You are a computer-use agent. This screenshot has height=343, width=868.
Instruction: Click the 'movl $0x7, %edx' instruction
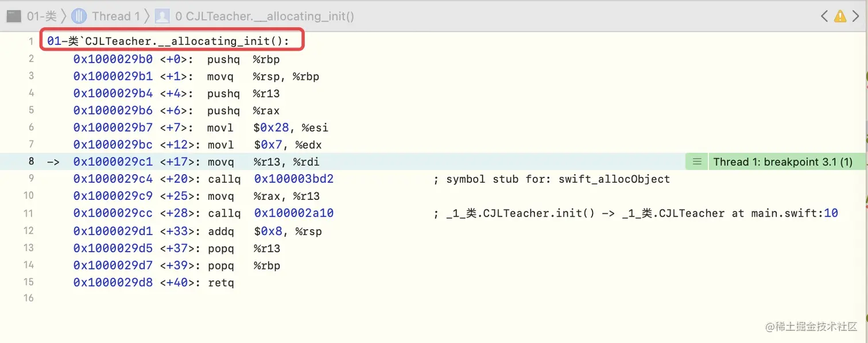[265, 145]
